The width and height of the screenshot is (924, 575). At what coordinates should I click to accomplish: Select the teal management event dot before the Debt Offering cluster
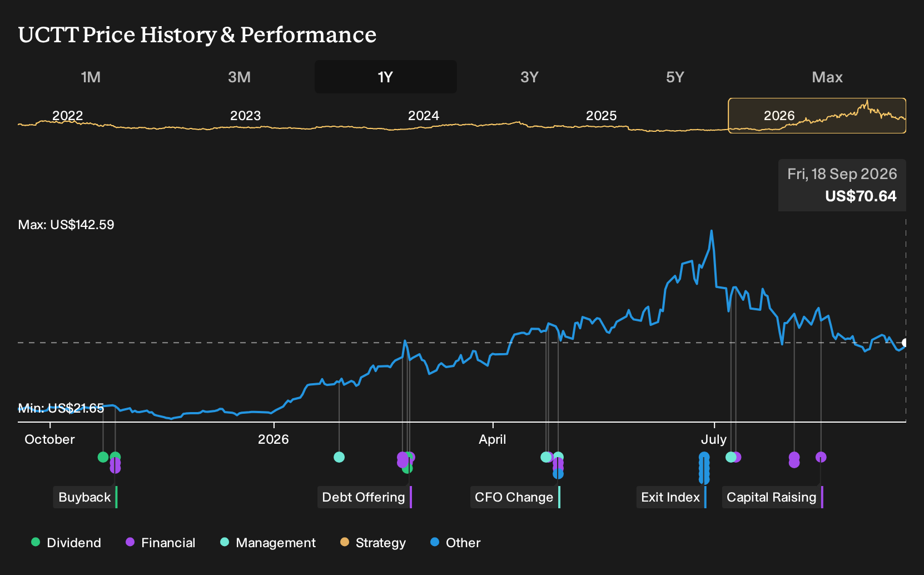pos(339,457)
